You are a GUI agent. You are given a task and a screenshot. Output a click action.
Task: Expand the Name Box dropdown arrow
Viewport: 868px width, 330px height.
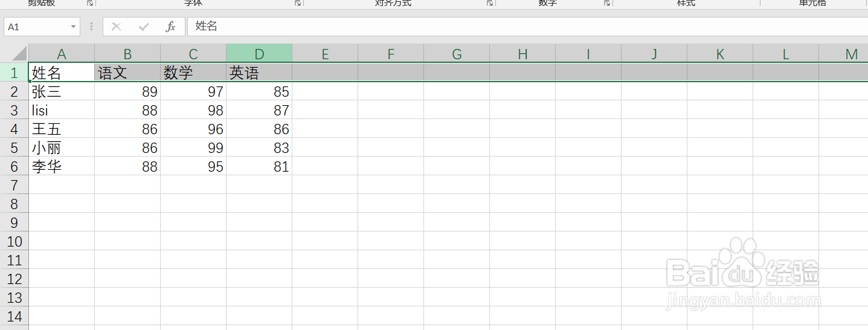click(x=74, y=27)
